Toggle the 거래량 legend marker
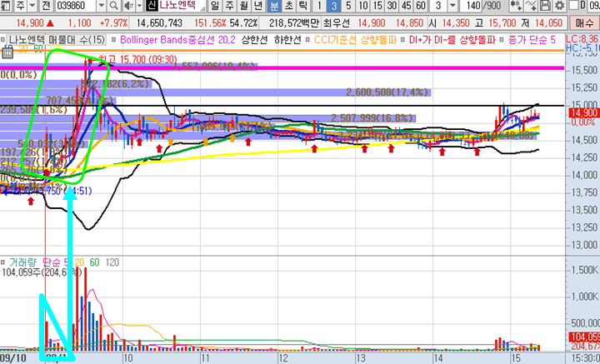This screenshot has width=600, height=364. 3,262
